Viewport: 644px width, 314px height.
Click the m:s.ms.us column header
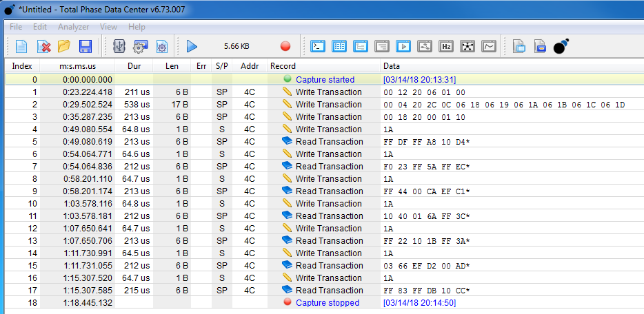[77, 66]
